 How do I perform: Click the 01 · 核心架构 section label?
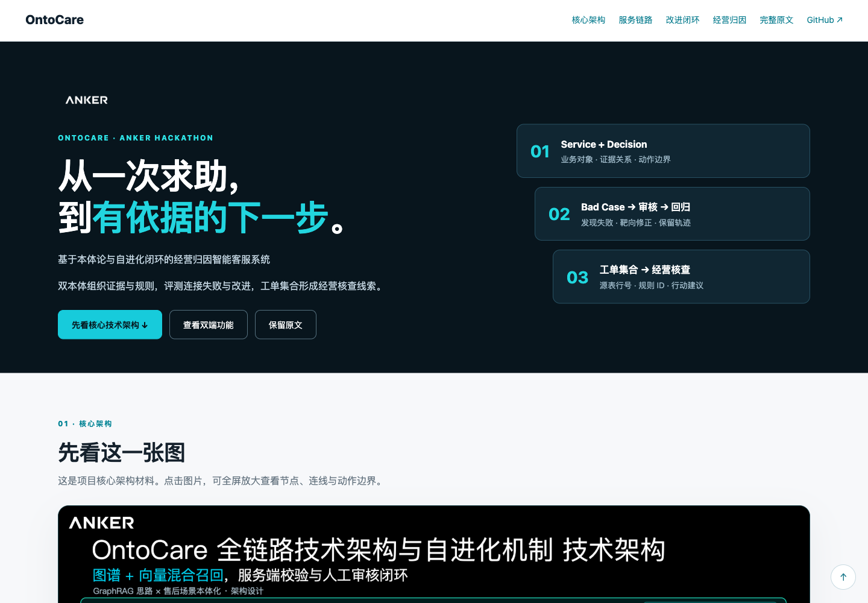click(85, 424)
